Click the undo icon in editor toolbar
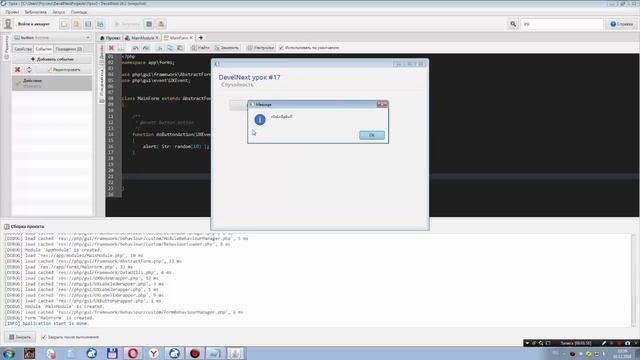 click(136, 48)
